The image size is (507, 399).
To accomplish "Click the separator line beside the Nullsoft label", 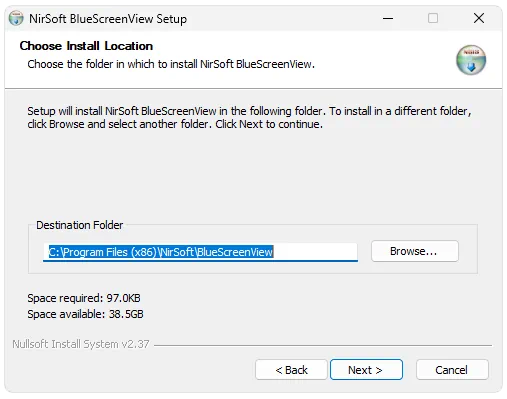I will tap(323, 345).
